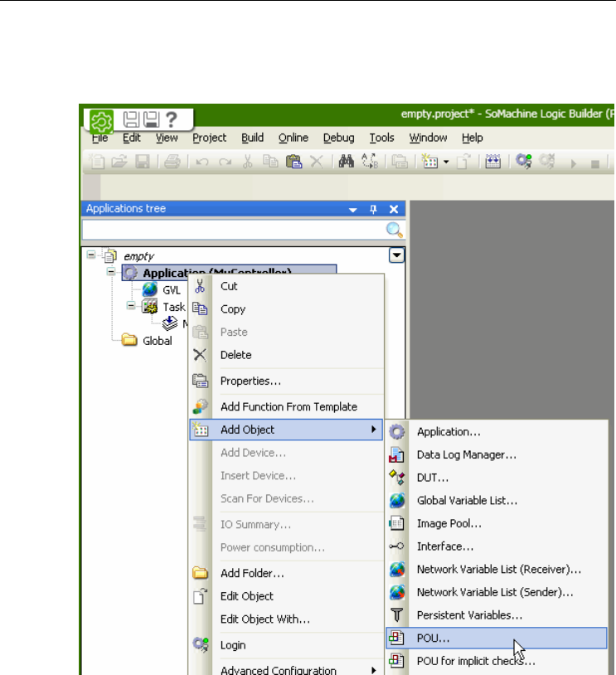Image resolution: width=616 pixels, height=675 pixels.
Task: Click the first save disk icon in title bar
Action: tap(131, 119)
